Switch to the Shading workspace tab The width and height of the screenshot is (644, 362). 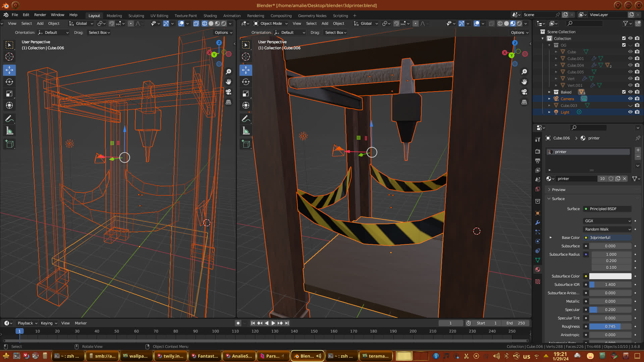(x=210, y=16)
